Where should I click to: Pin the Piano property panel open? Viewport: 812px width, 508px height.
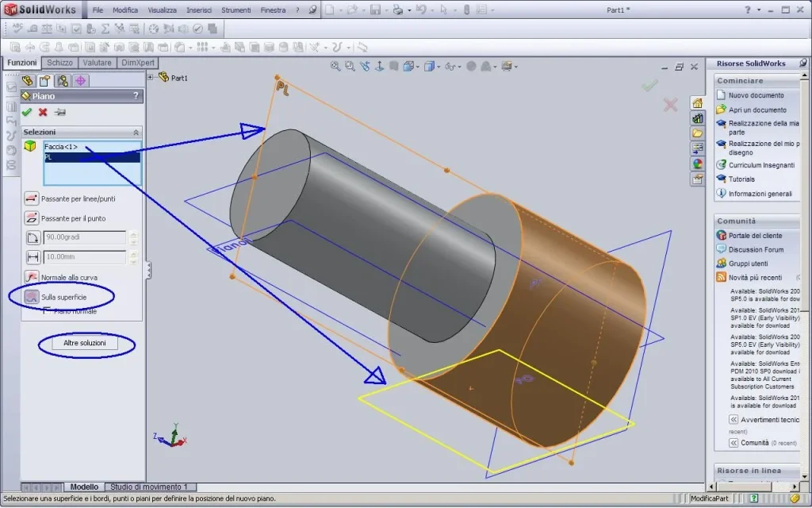pos(60,112)
